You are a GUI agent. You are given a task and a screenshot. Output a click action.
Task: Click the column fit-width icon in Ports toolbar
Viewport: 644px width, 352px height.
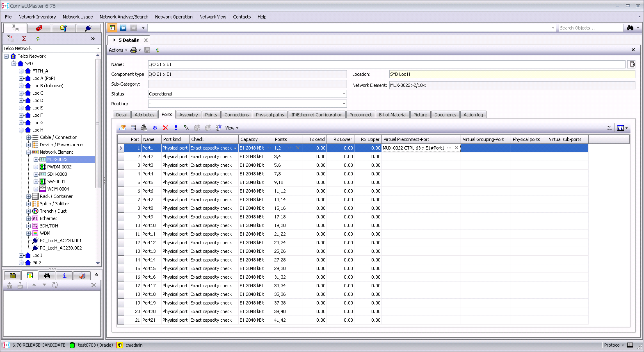pos(133,128)
